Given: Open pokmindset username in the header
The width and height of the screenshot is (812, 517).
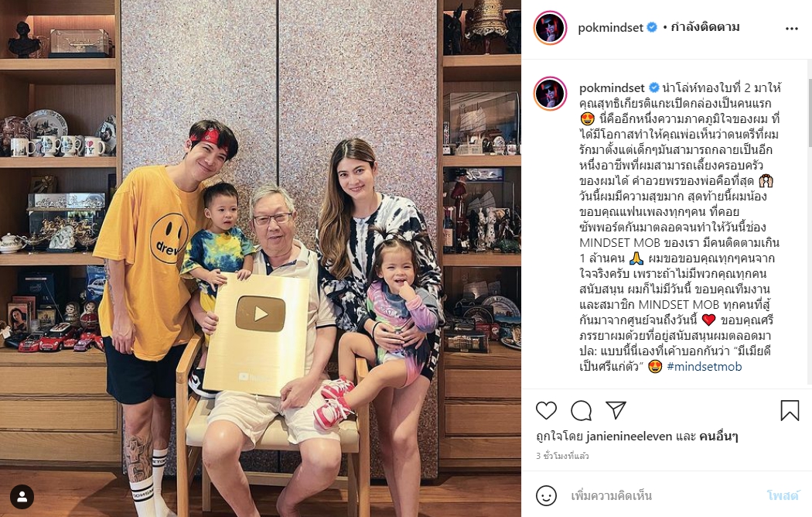Looking at the screenshot, I should tap(610, 27).
